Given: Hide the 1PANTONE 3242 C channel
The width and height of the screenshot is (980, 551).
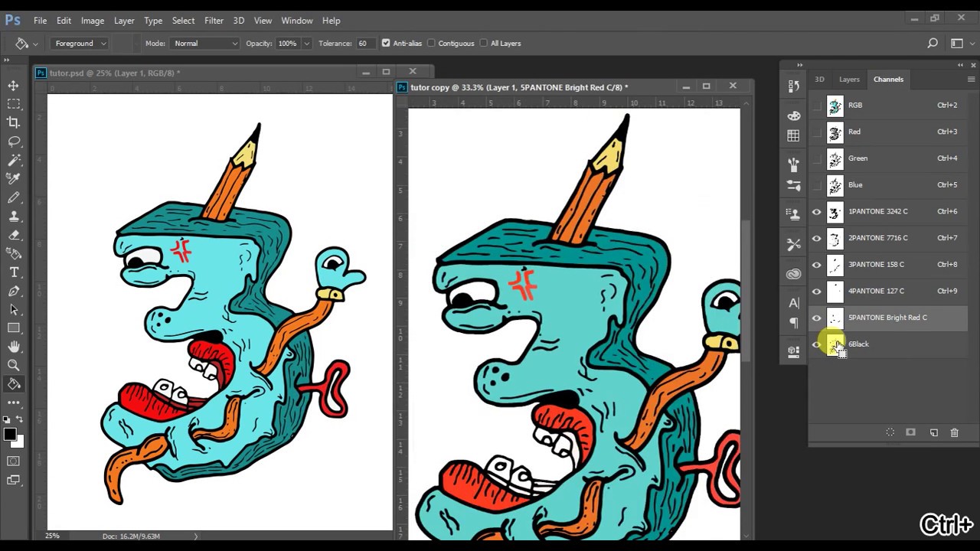Looking at the screenshot, I should point(816,212).
